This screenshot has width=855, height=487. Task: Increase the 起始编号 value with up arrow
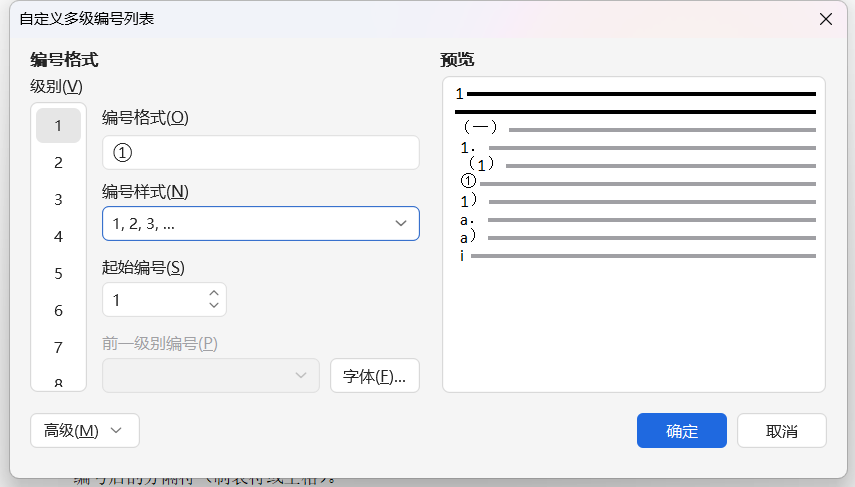tap(213, 294)
